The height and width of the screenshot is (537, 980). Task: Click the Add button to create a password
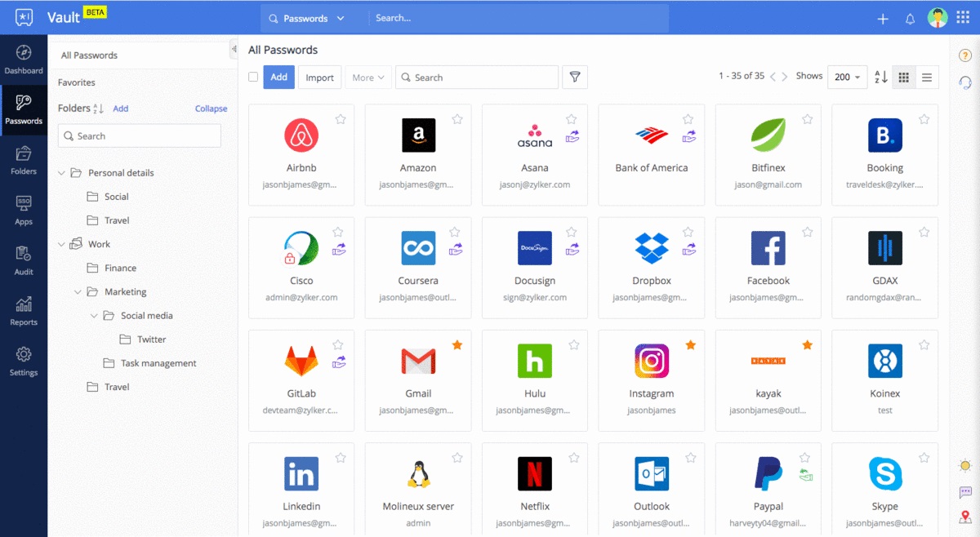(x=278, y=77)
